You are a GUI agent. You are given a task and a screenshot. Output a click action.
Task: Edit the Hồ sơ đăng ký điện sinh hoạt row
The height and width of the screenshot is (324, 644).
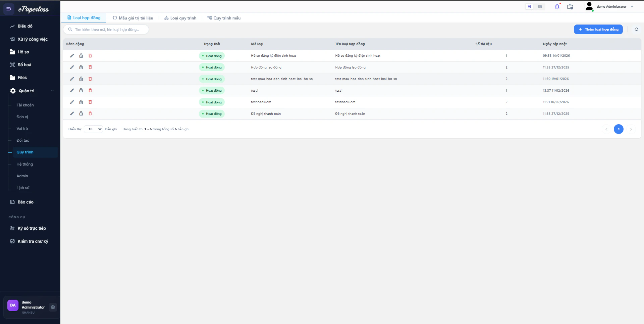[72, 56]
